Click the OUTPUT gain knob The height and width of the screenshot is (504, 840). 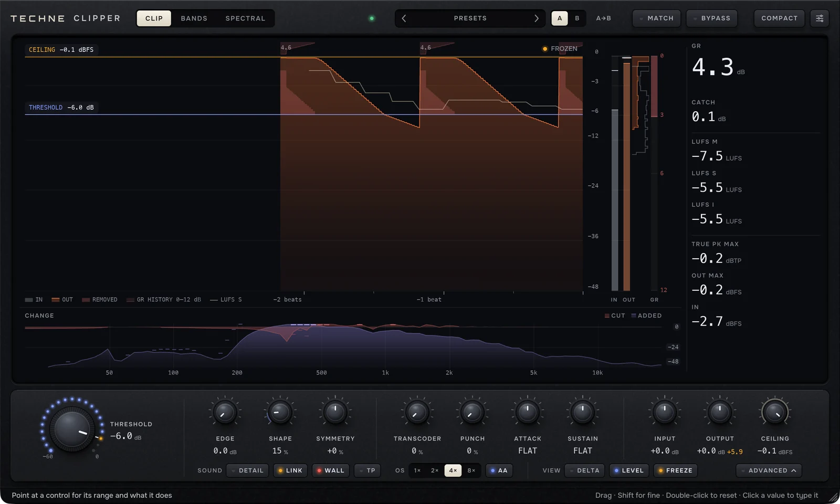[720, 413]
